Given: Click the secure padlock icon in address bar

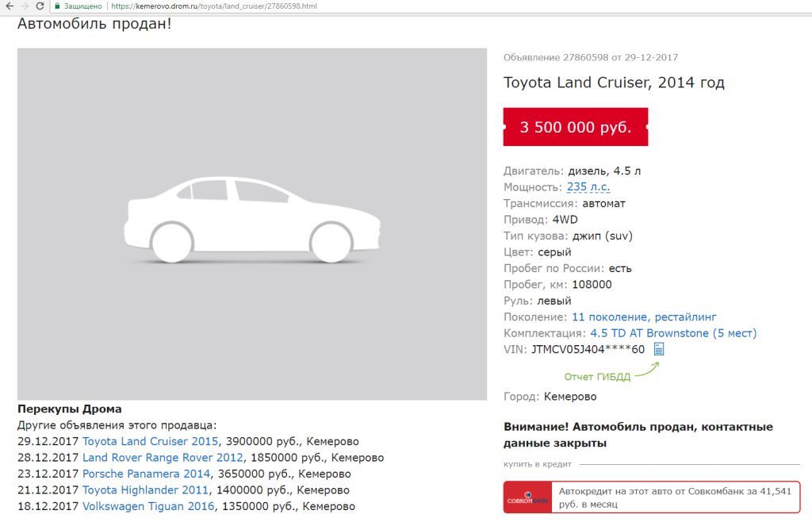Looking at the screenshot, I should pos(57,6).
